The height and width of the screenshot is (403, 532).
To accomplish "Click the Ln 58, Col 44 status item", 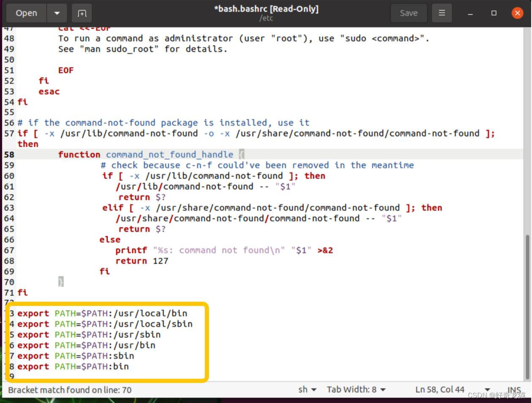I will pyautogui.click(x=440, y=389).
